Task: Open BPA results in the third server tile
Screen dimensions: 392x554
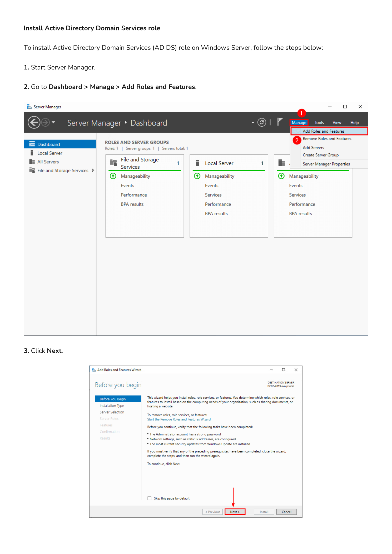Action: tap(300, 214)
